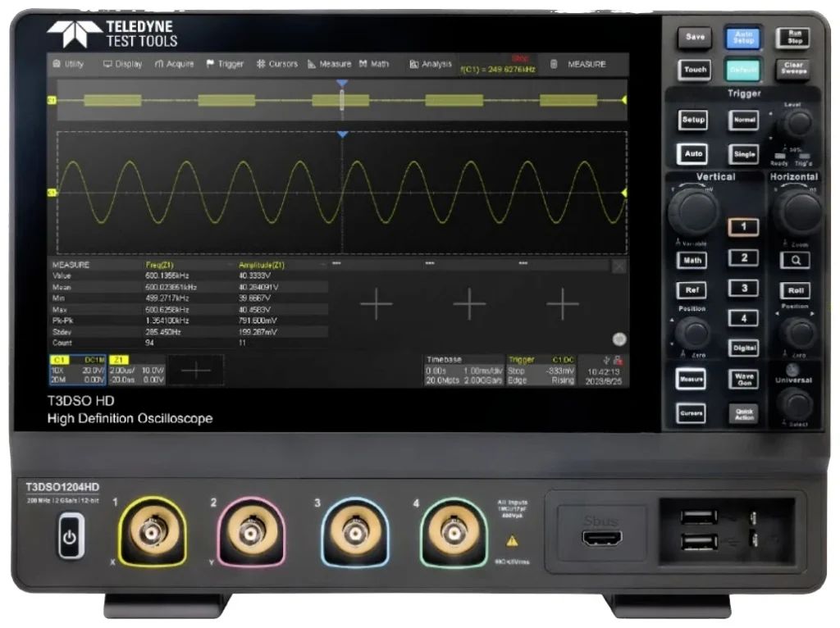840x628 pixels.
Task: Toggle the Digital channels button
Action: click(743, 348)
